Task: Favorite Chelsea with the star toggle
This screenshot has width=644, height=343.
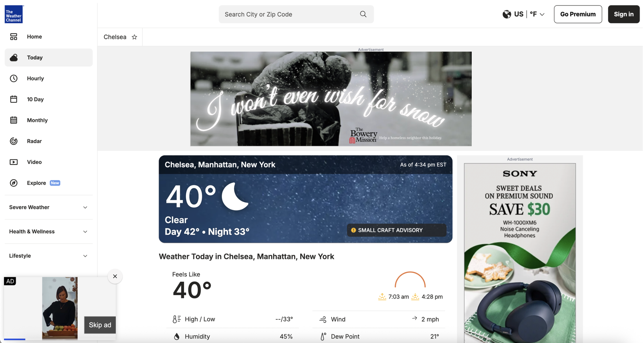Action: 134,37
